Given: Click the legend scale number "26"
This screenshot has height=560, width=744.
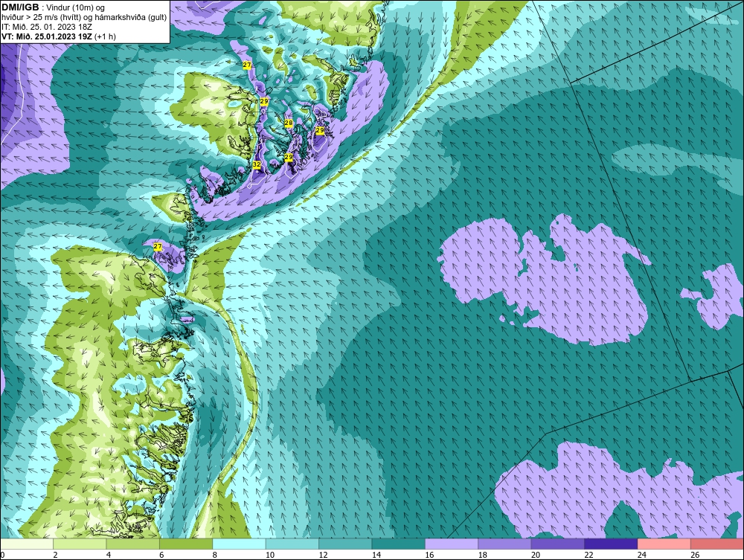Looking at the screenshot, I should click(x=695, y=555).
